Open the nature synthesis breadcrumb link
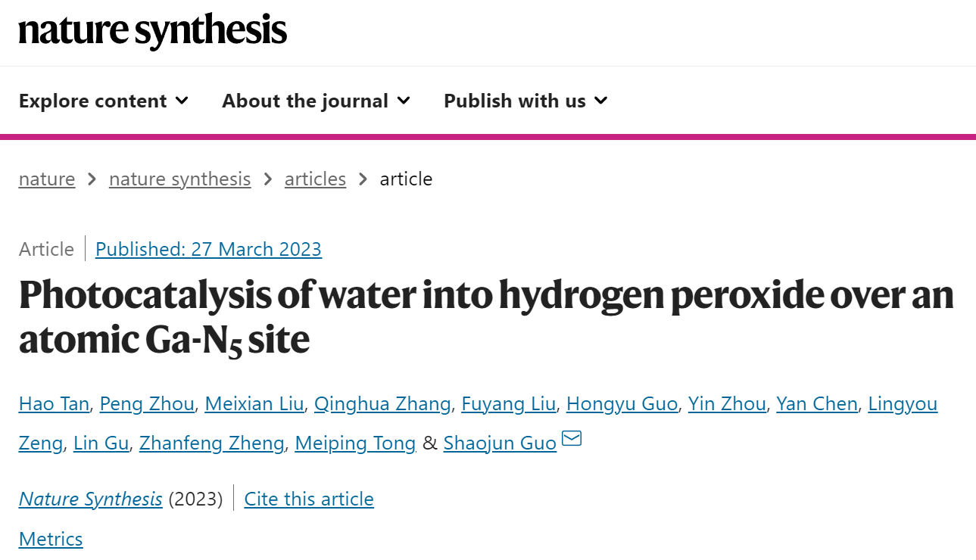This screenshot has height=560, width=976. (x=180, y=179)
